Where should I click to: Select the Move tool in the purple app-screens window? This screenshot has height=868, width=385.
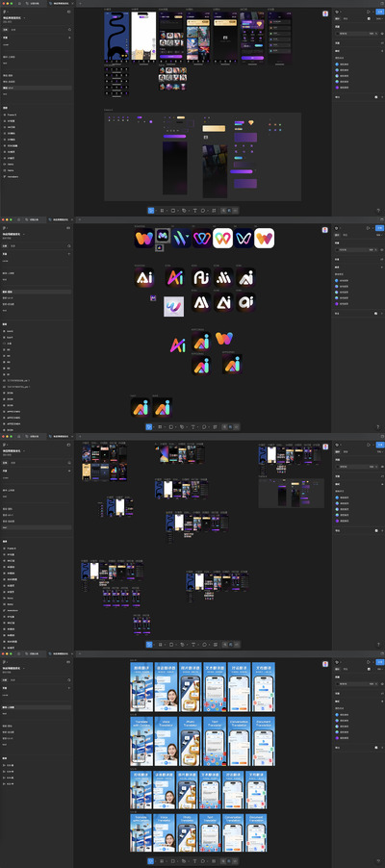click(x=150, y=211)
